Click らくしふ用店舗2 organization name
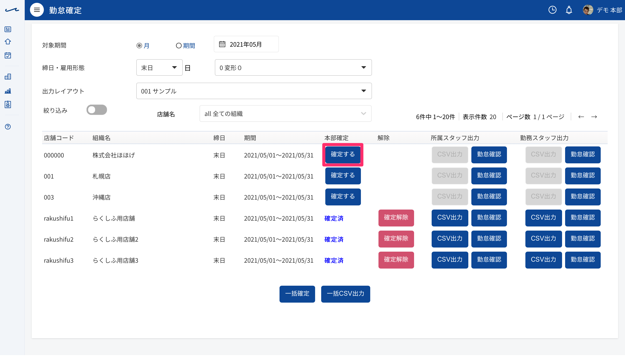Image resolution: width=625 pixels, height=364 pixels. (115, 239)
